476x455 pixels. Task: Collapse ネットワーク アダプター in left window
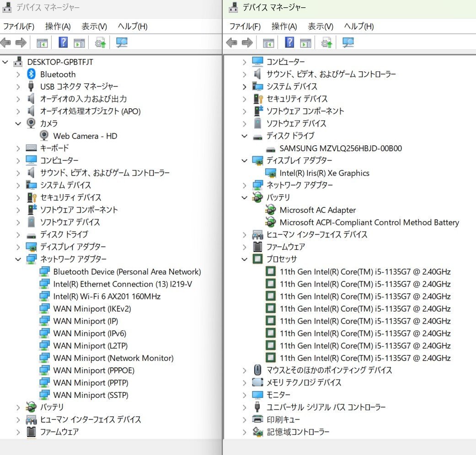coord(18,259)
